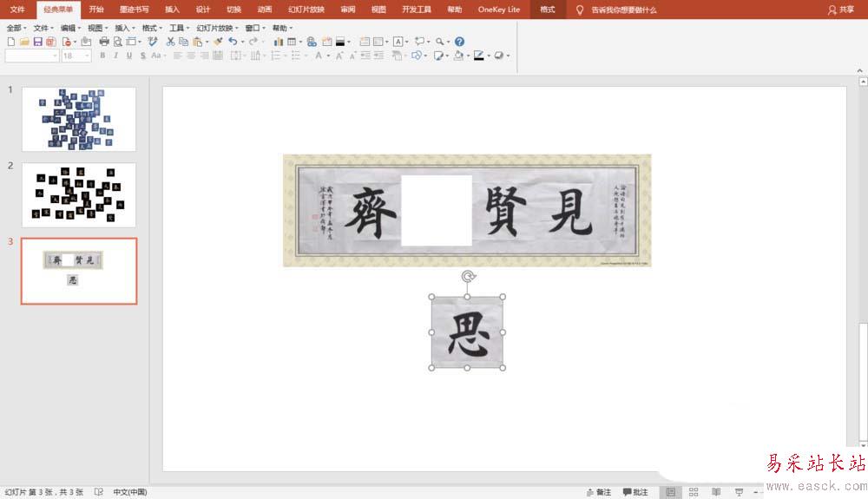Click the shape fill bucket icon
This screenshot has width=868, height=499.
(x=458, y=56)
